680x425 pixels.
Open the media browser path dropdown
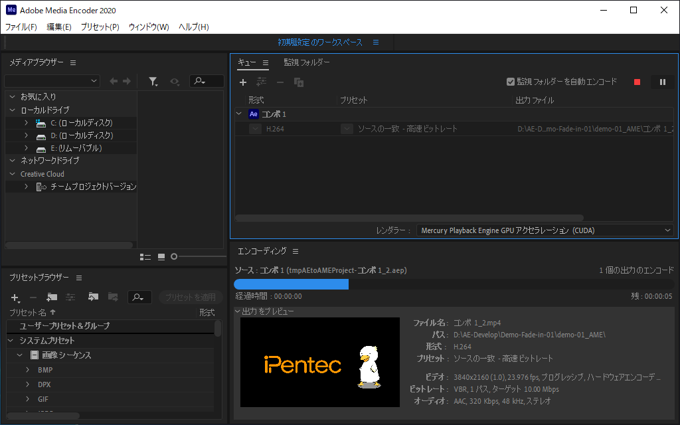(52, 81)
